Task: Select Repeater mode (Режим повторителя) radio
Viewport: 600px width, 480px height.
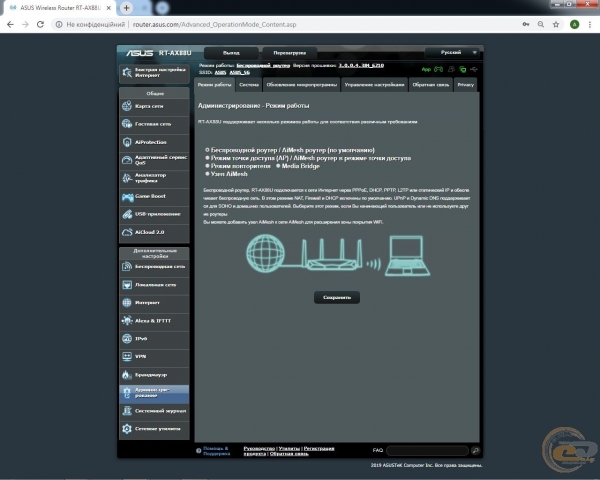Action: (x=207, y=166)
